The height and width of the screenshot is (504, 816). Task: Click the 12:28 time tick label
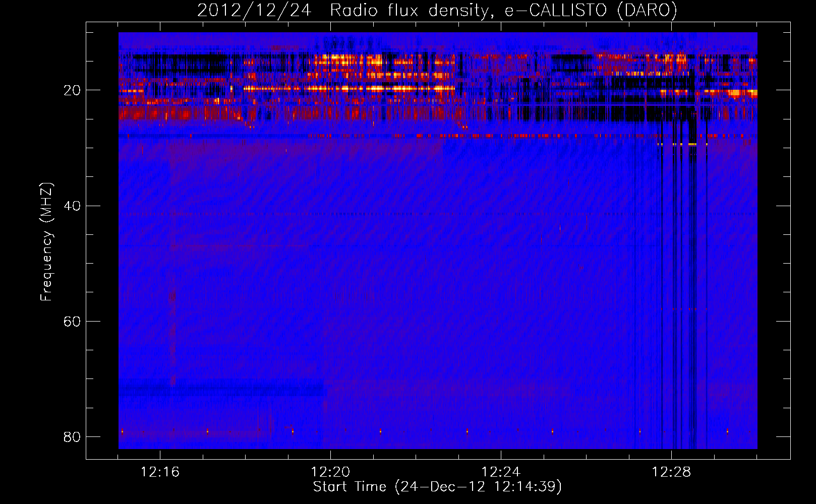click(x=671, y=472)
